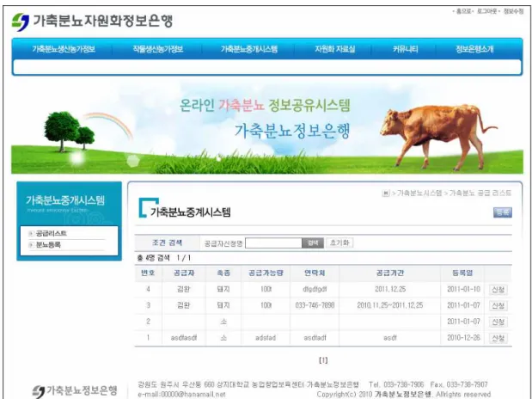Click the arrow icon beside 분뇨등록

[31, 245]
